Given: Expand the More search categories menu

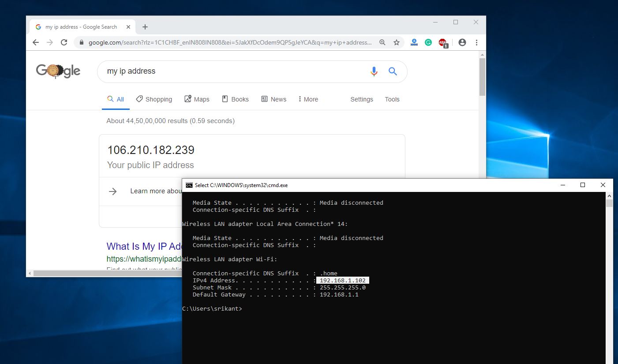Looking at the screenshot, I should tap(308, 99).
